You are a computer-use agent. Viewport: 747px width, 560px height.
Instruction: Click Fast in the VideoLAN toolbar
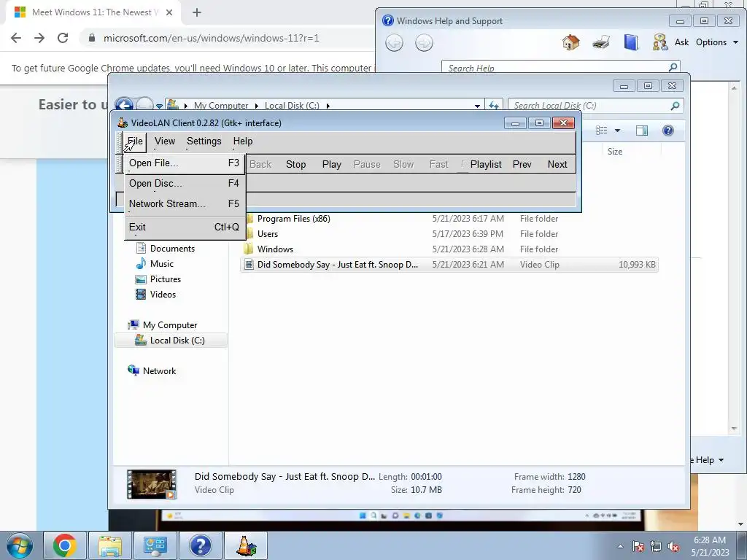tap(438, 164)
